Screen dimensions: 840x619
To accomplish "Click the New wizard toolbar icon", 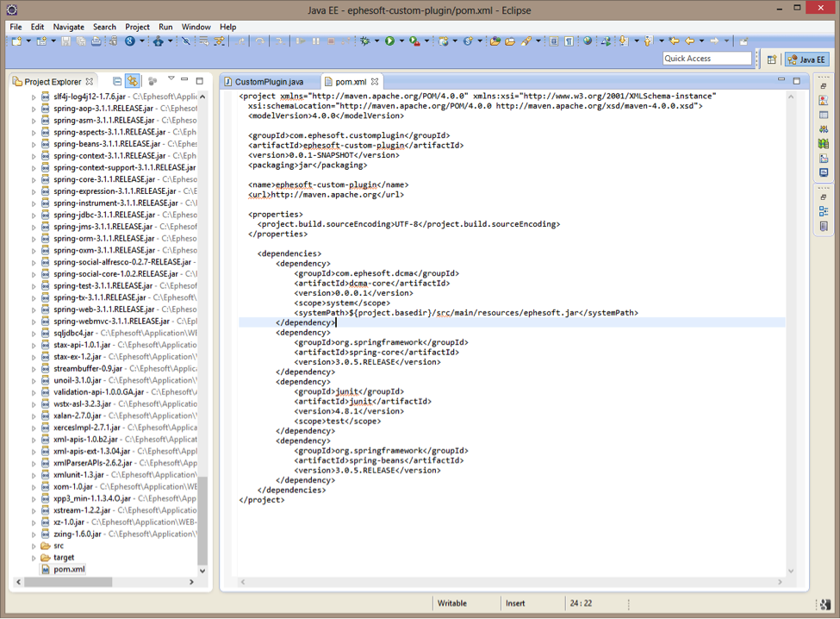I will 16,41.
